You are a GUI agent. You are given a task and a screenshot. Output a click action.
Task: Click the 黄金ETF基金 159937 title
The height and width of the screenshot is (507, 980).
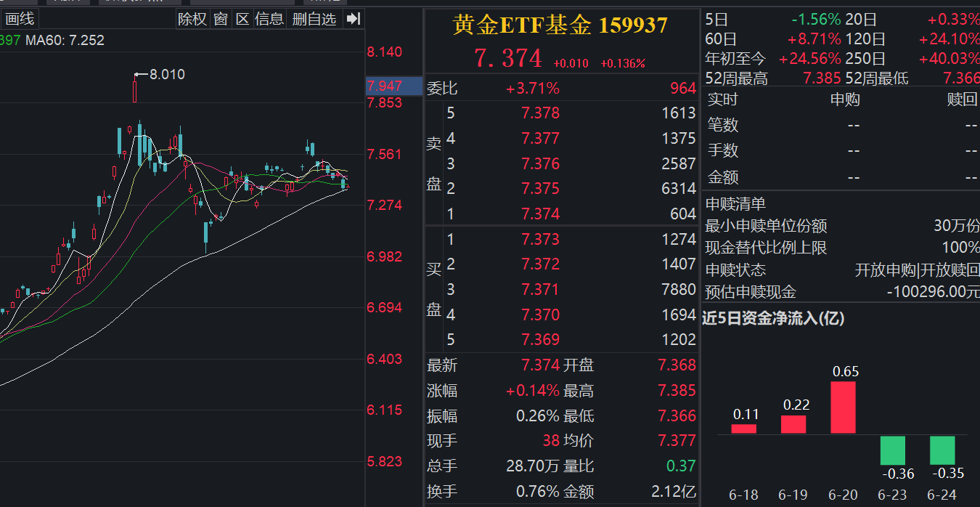(x=560, y=25)
